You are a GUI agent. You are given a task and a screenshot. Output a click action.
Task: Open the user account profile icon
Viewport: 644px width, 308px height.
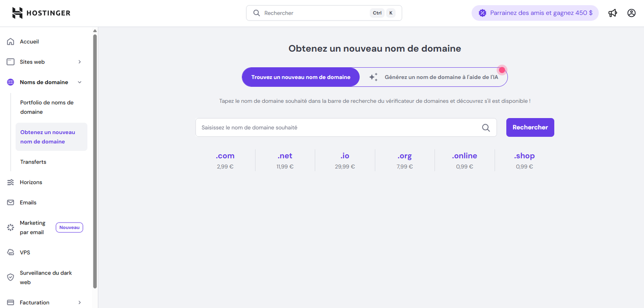[632, 13]
